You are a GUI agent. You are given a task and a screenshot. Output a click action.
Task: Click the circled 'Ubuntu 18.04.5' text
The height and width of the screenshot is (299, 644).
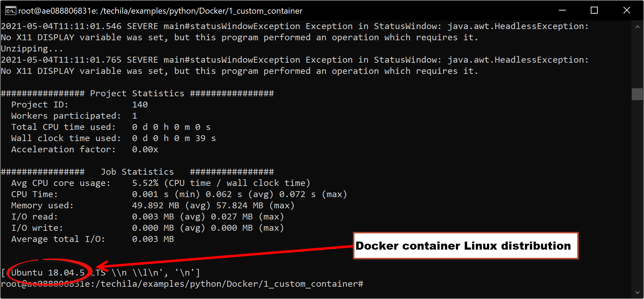(48, 273)
